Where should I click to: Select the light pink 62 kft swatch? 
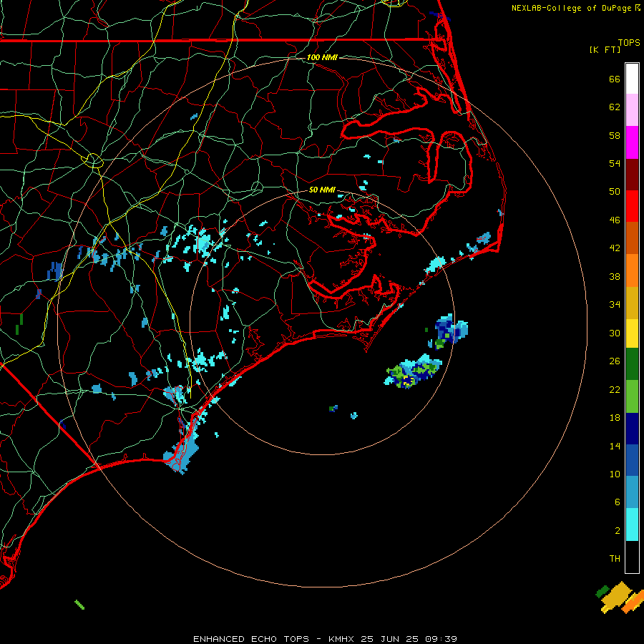tap(632, 109)
